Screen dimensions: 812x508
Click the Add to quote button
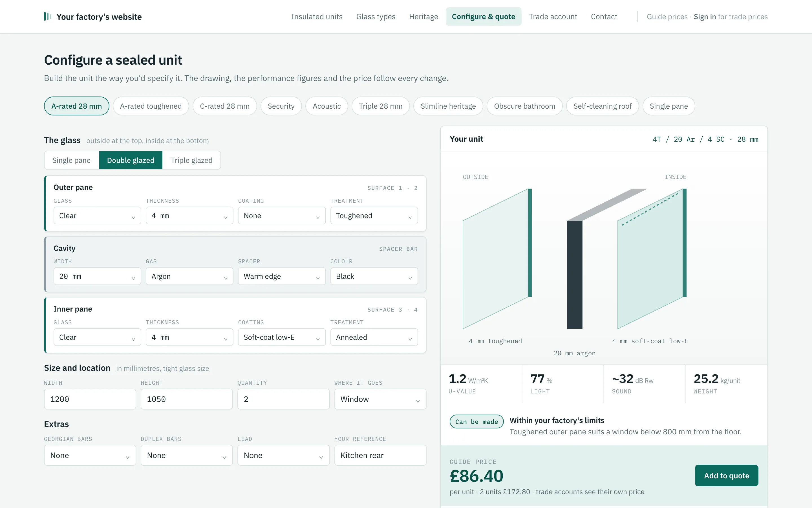[x=727, y=476]
